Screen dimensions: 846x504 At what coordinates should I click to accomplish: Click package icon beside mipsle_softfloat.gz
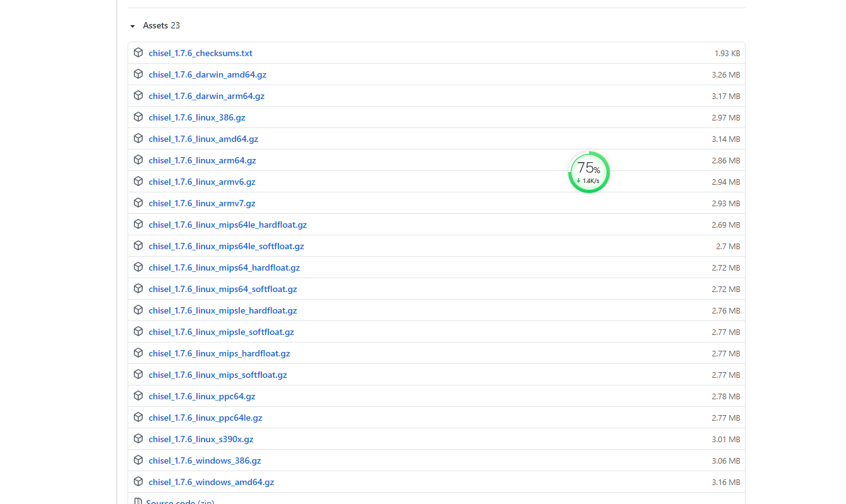click(138, 332)
